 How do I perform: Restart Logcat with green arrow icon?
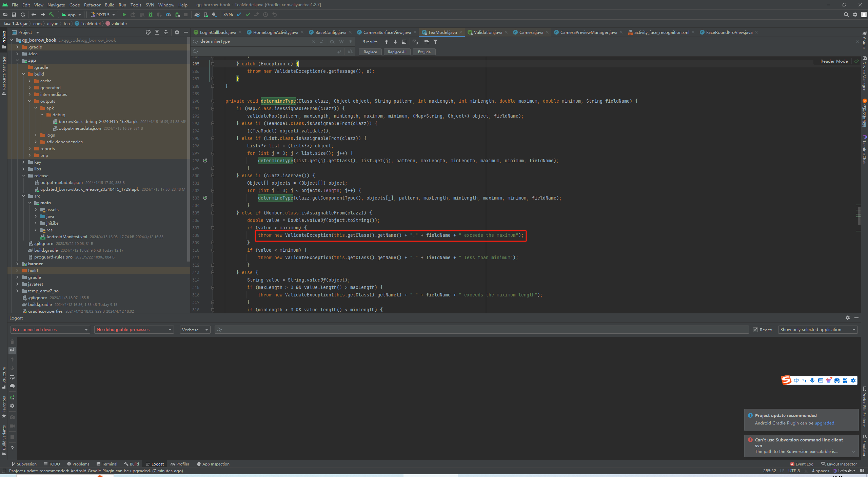[12, 397]
